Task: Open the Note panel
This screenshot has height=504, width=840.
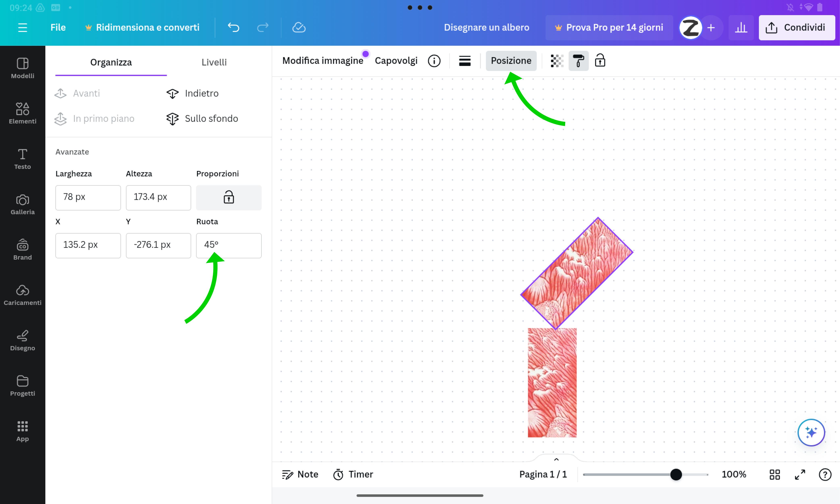Action: 300,474
